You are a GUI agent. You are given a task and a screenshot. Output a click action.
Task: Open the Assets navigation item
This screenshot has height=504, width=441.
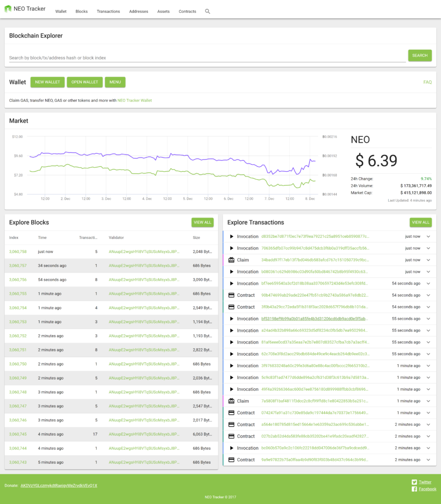click(x=163, y=11)
